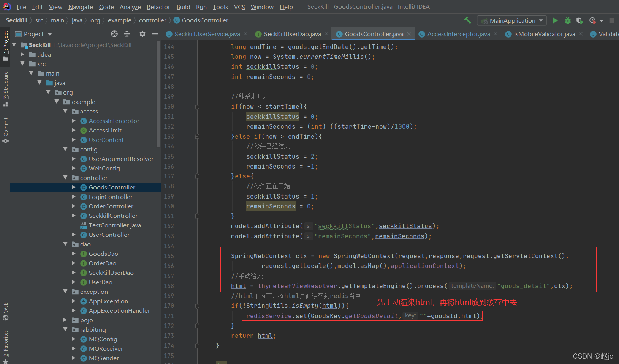Click the example breadcrumb
The width and height of the screenshot is (619, 364).
click(119, 20)
